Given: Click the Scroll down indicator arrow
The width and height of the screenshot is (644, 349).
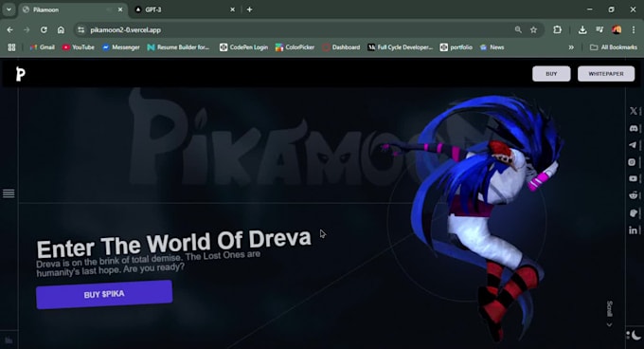Looking at the screenshot, I should click(x=610, y=324).
